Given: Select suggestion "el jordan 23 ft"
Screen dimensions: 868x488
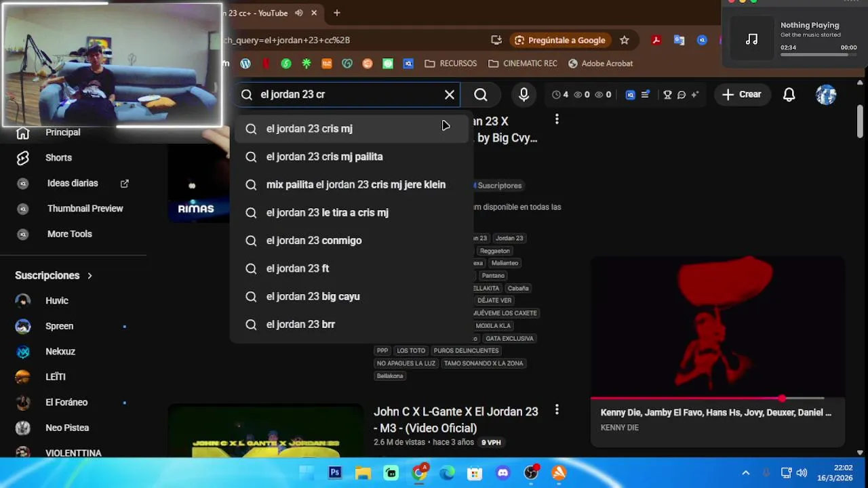Looking at the screenshot, I should click(351, 268).
